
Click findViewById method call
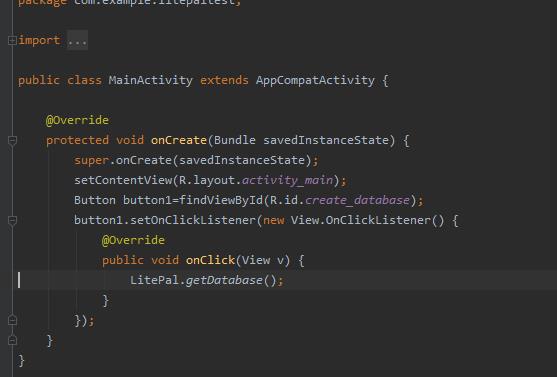point(221,200)
